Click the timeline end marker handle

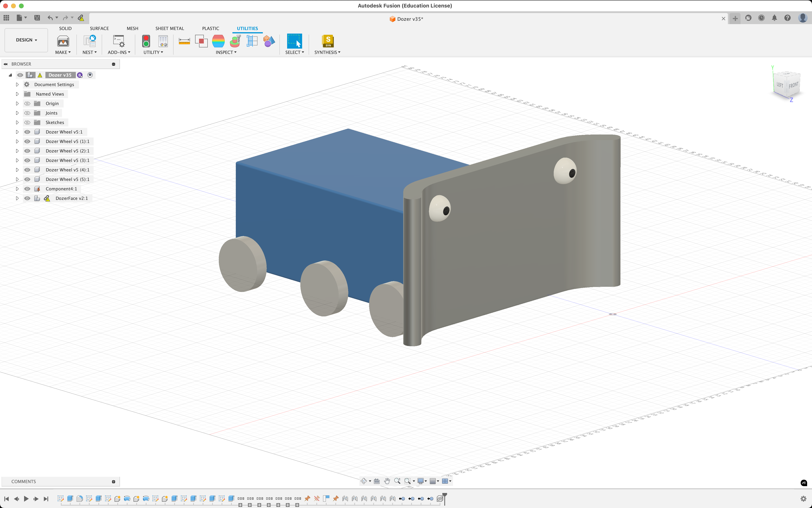point(445,495)
